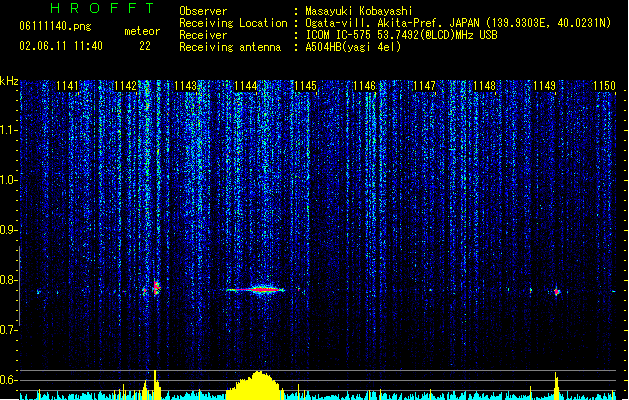Select the ICOM IC-575 receiver description
This screenshot has height=400, width=629.
pyautogui.click(x=401, y=35)
